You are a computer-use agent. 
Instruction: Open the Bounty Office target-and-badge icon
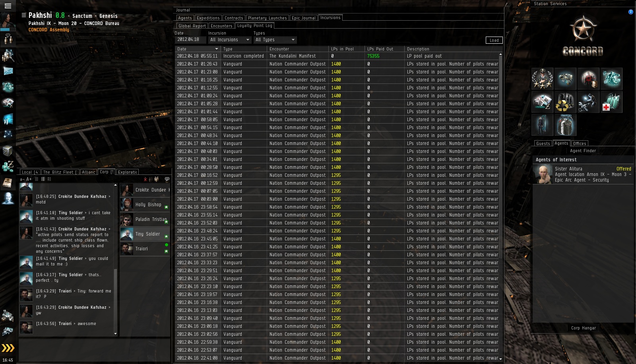(x=588, y=78)
